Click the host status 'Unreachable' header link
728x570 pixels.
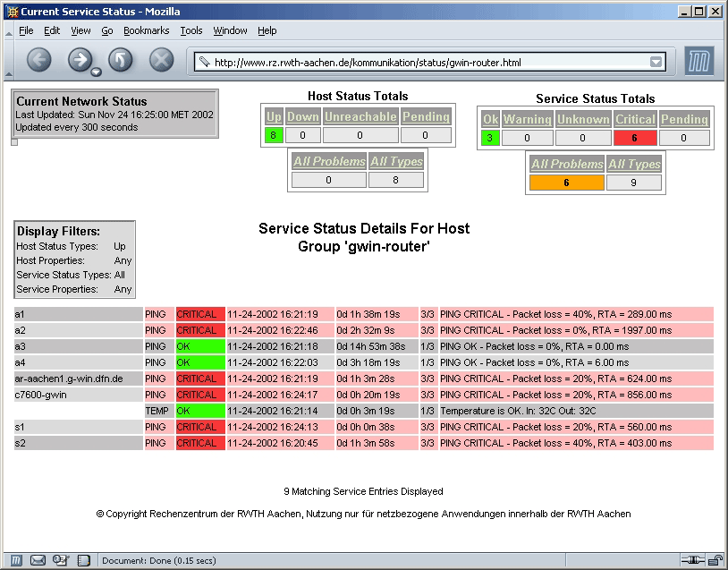tap(360, 116)
